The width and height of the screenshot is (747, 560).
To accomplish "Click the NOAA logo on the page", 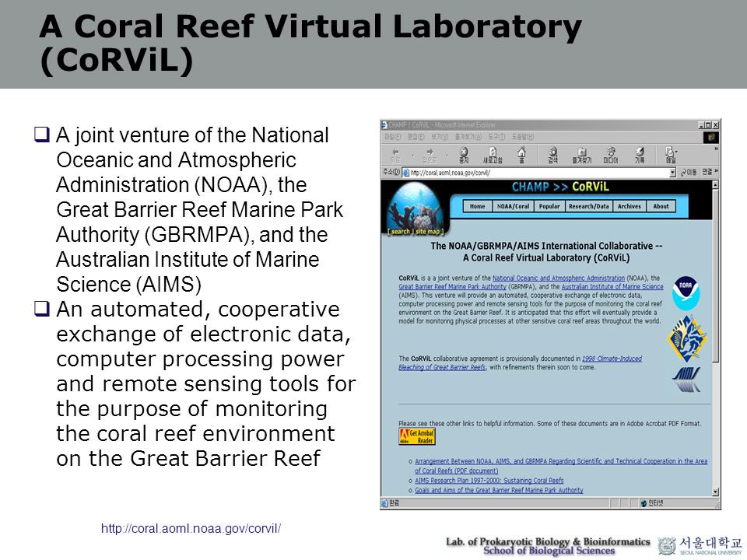I will [x=686, y=293].
